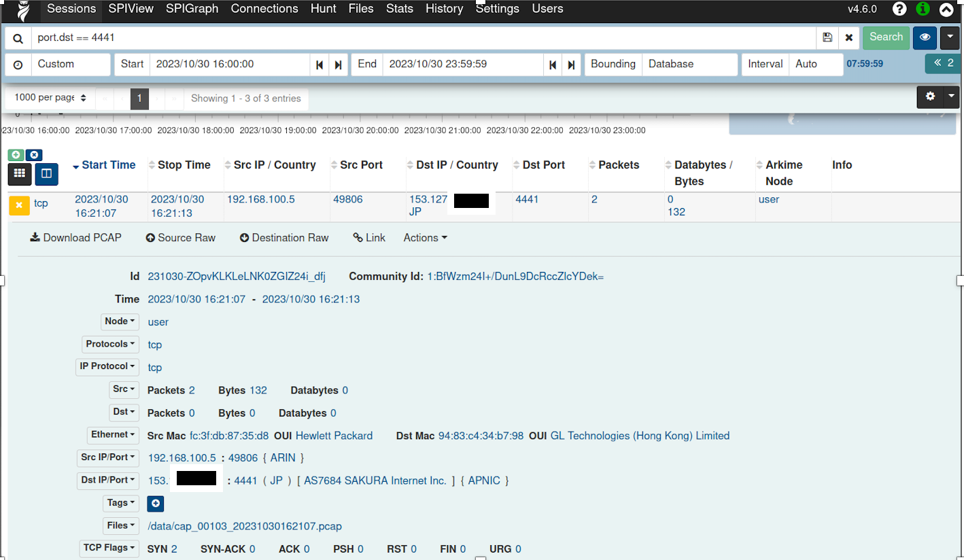Click the green info circle icon
This screenshot has width=964, height=560.
[x=923, y=9]
